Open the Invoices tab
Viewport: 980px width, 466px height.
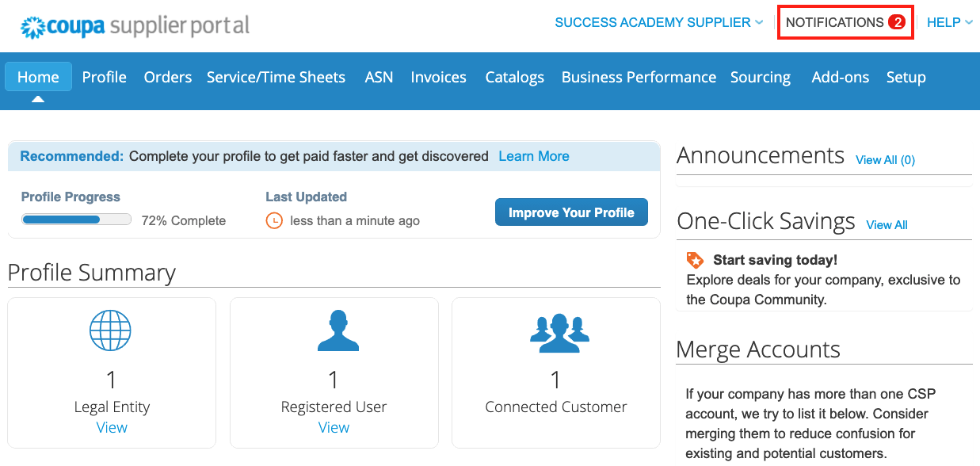[x=438, y=77]
